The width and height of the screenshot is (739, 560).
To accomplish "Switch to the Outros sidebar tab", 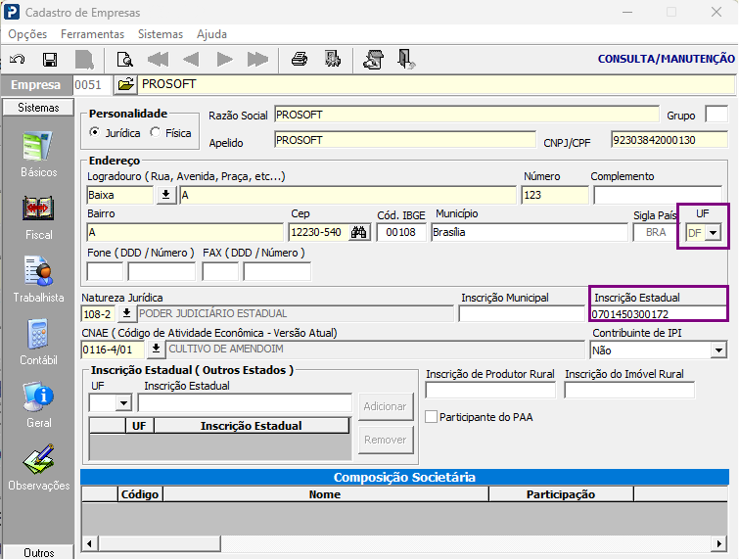I will click(x=38, y=552).
